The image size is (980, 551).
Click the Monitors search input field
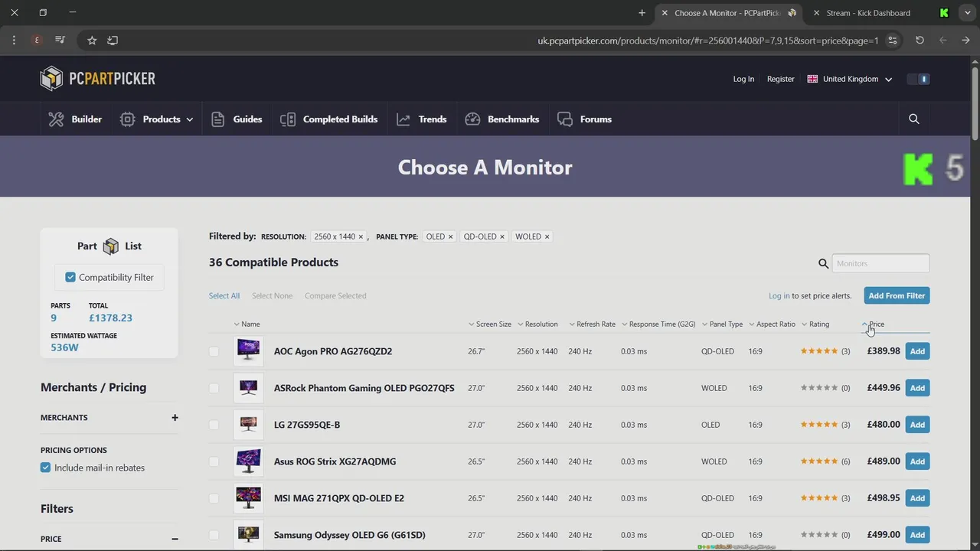tap(880, 263)
